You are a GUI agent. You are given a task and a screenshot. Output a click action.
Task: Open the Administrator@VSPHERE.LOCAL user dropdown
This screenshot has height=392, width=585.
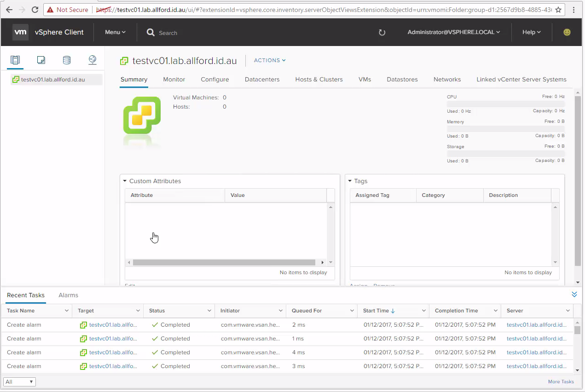(x=454, y=32)
